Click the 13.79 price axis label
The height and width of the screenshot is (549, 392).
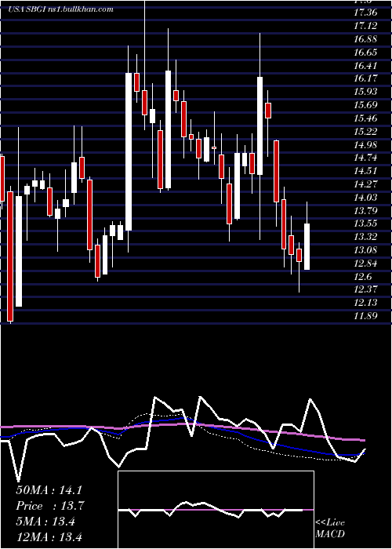coord(365,211)
